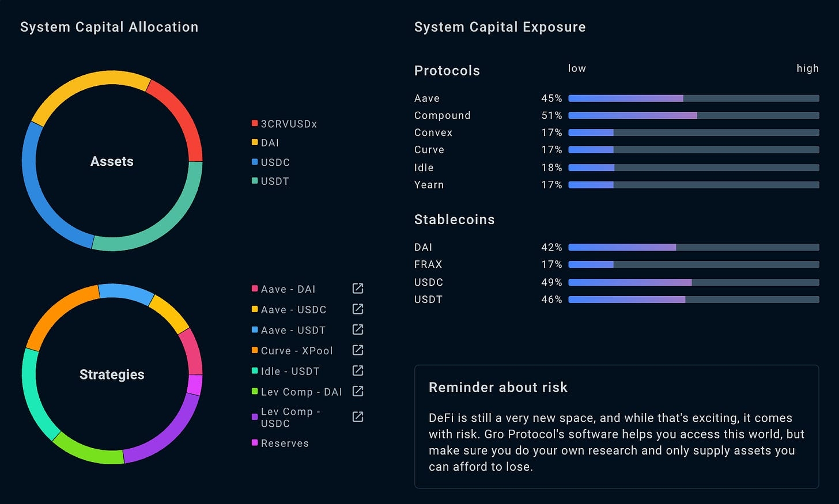Open the Aave - DAI strategy external link icon

pyautogui.click(x=358, y=289)
